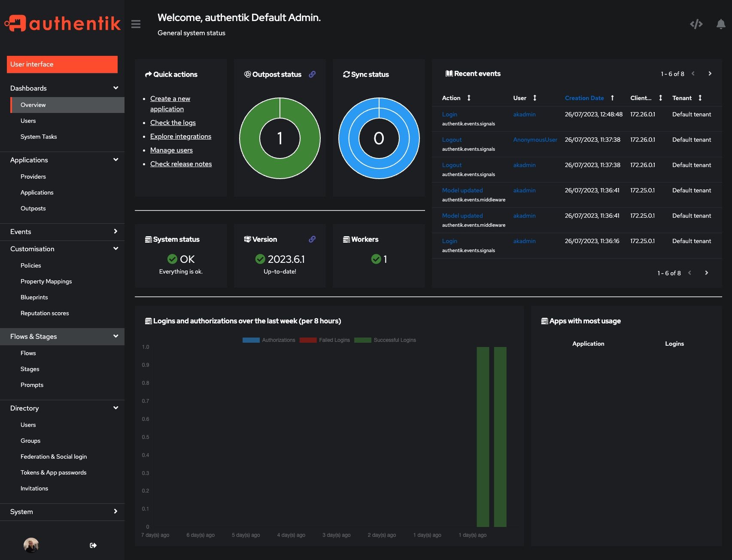
Task: Click the user avatar in sidebar footer
Action: pyautogui.click(x=31, y=545)
